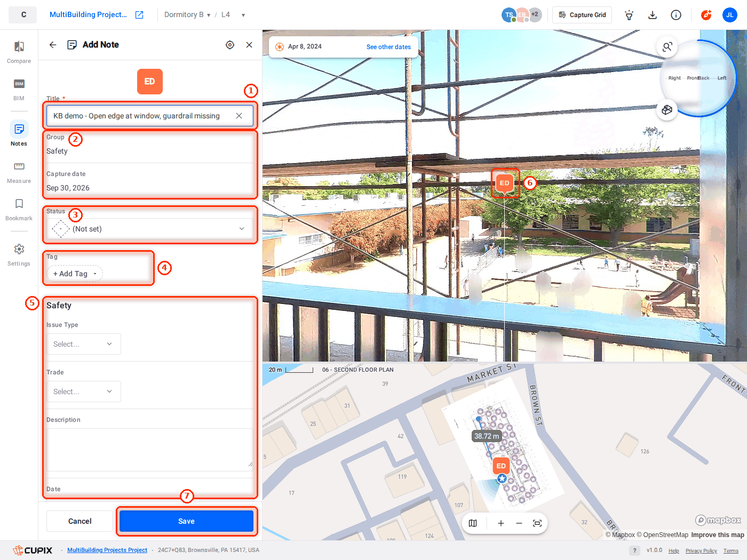Open the Issue Type select dropdown

click(84, 344)
